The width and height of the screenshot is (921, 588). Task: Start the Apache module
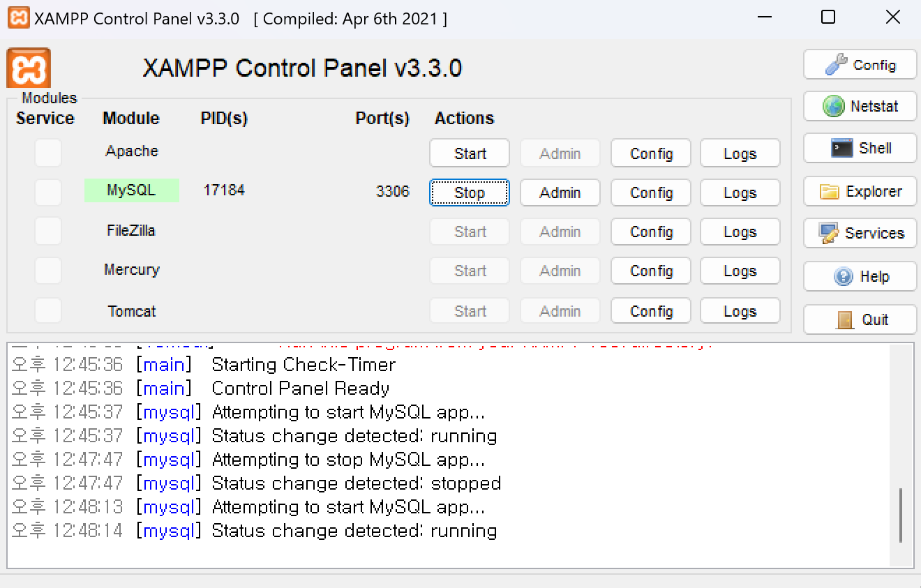pyautogui.click(x=469, y=153)
